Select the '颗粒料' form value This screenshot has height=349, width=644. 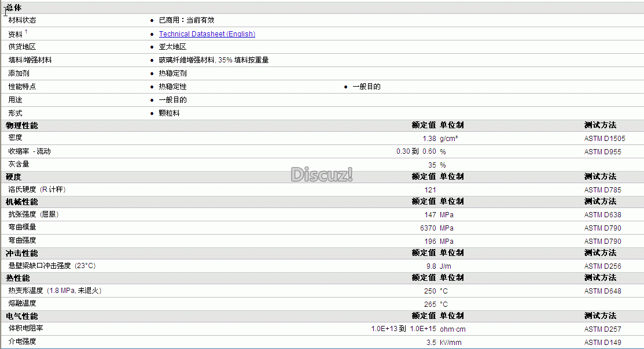click(169, 113)
